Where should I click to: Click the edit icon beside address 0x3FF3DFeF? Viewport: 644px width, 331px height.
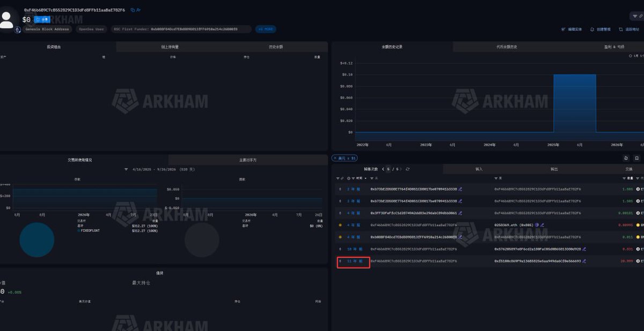point(460,213)
